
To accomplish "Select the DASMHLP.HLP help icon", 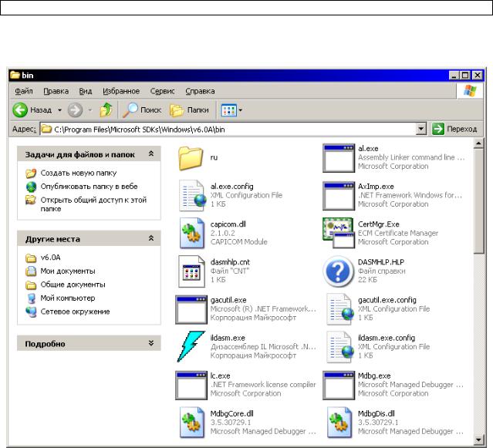I will click(339, 271).
